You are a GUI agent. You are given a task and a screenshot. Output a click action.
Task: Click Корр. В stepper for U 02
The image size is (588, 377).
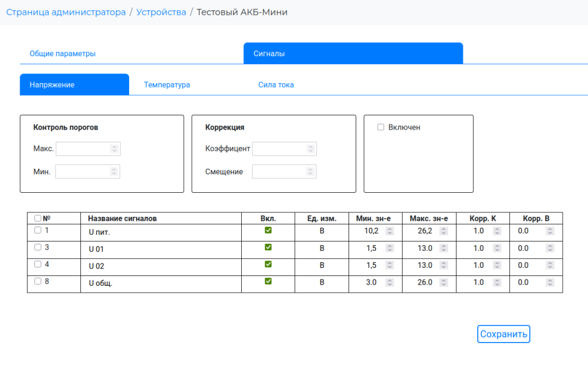point(550,265)
